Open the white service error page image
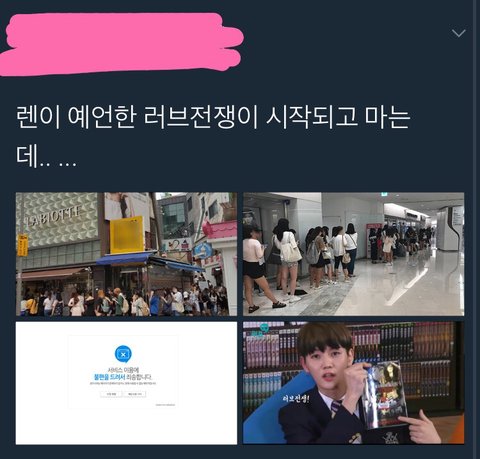480x459 pixels. click(x=126, y=383)
